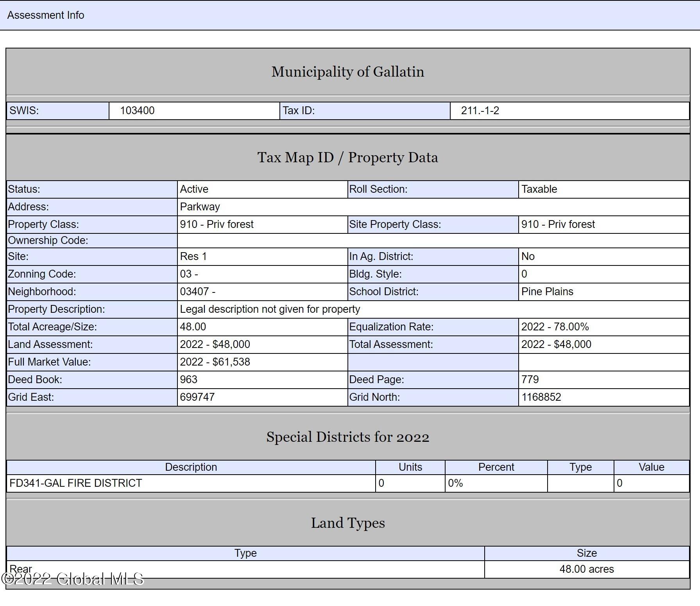
Task: Click Total Assessment value 2022 - $48,000
Action: (x=556, y=344)
